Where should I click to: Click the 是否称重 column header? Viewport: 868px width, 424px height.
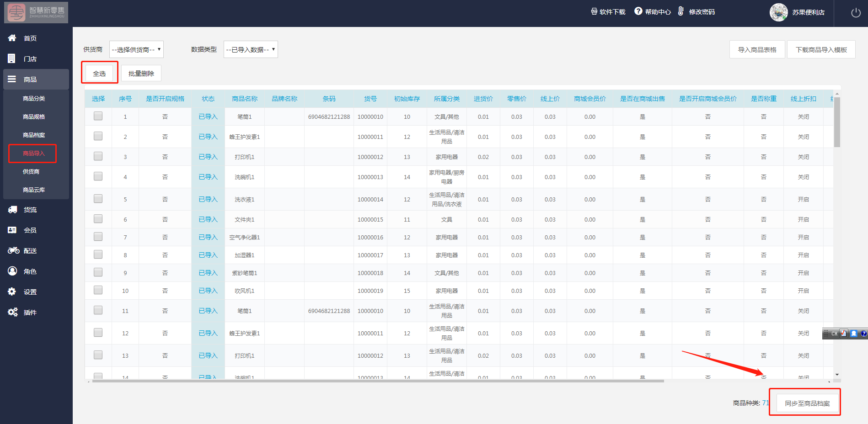764,99
